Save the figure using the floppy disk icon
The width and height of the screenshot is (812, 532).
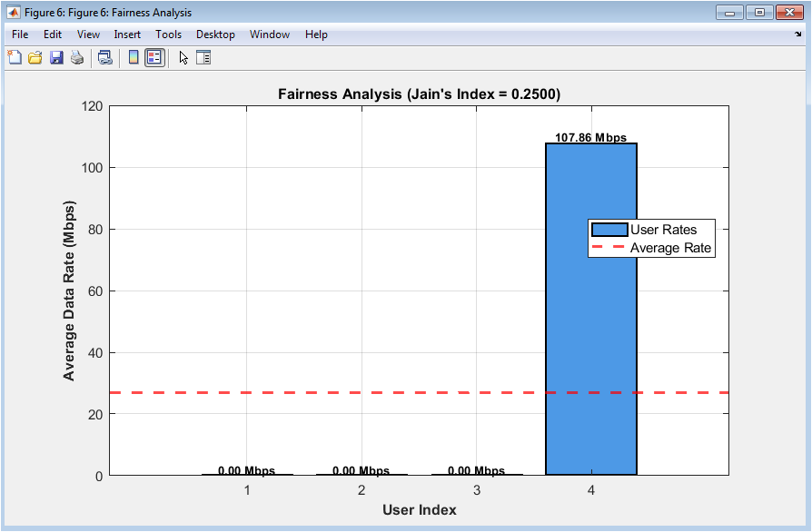coord(56,58)
